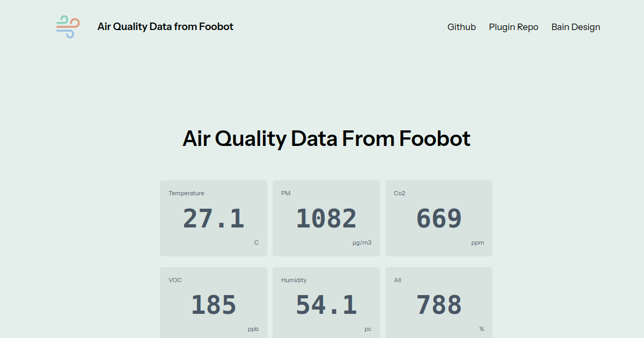
Task: Click the All value 788
Action: [x=439, y=305]
